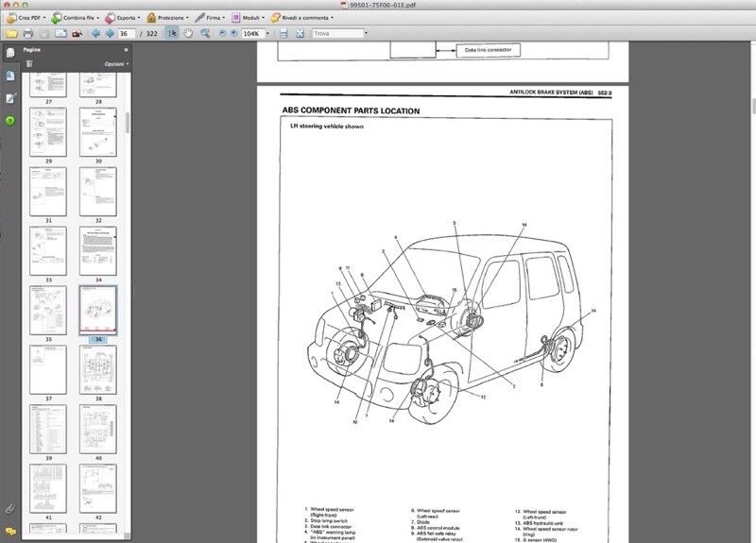Toggle the Pages thumbnails panel icon
The image size is (756, 543).
(9, 53)
